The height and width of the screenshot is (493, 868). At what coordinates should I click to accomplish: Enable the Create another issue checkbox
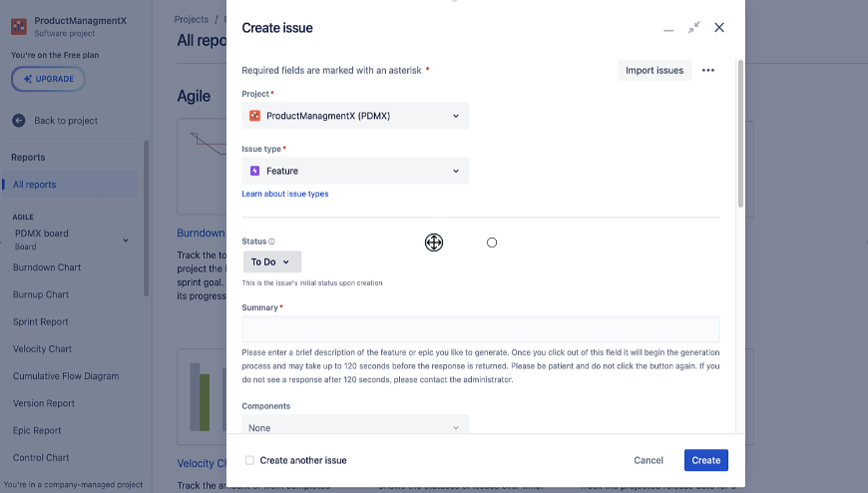click(x=249, y=460)
